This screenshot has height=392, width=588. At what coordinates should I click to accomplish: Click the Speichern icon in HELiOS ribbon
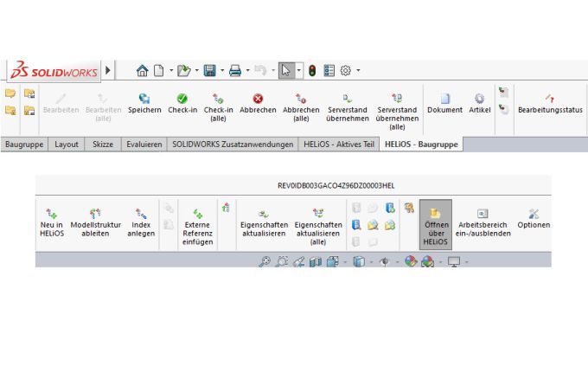(x=144, y=99)
